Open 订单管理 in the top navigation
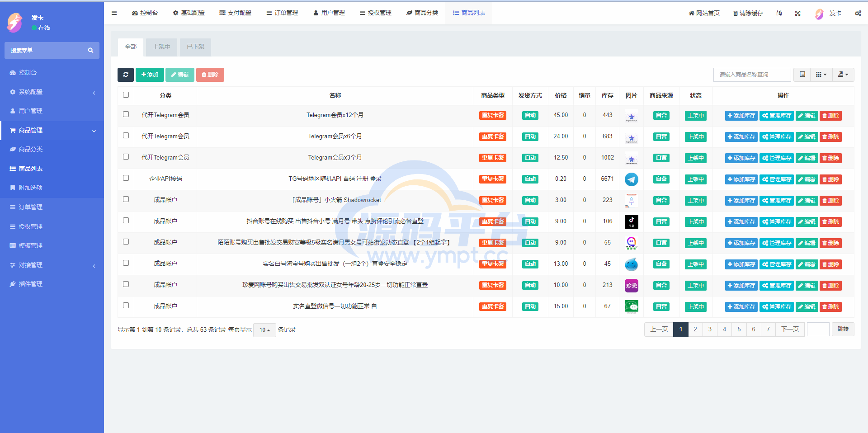 coord(282,13)
